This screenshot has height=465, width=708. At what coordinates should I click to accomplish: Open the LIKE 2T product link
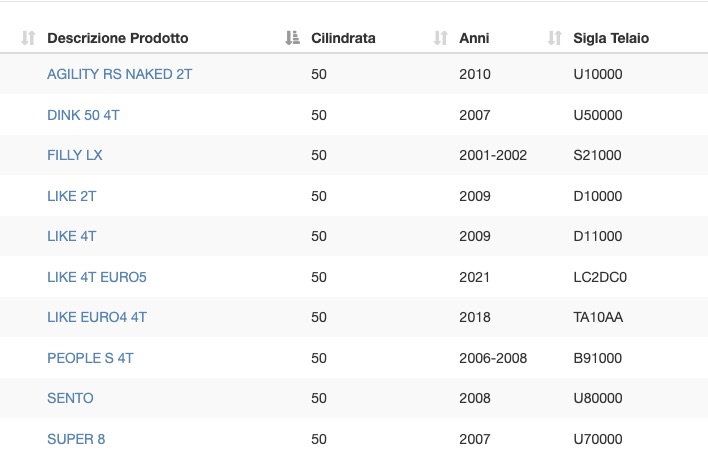click(71, 196)
